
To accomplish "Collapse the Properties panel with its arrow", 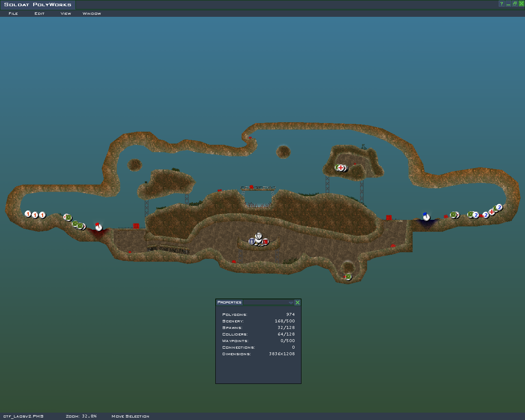I will [291, 303].
